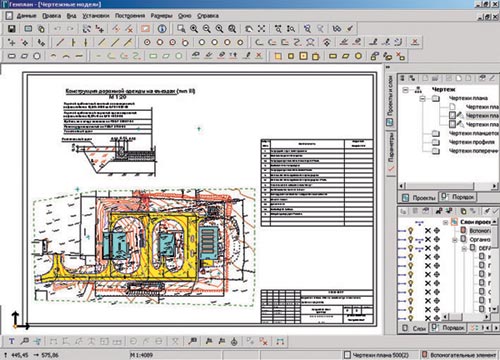
Task: Open the Правка menu
Action: click(x=51, y=16)
